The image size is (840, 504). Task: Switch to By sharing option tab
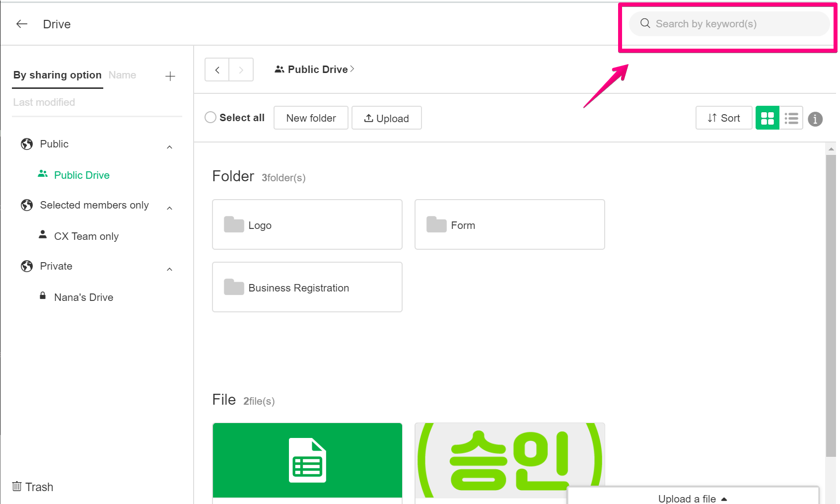58,75
